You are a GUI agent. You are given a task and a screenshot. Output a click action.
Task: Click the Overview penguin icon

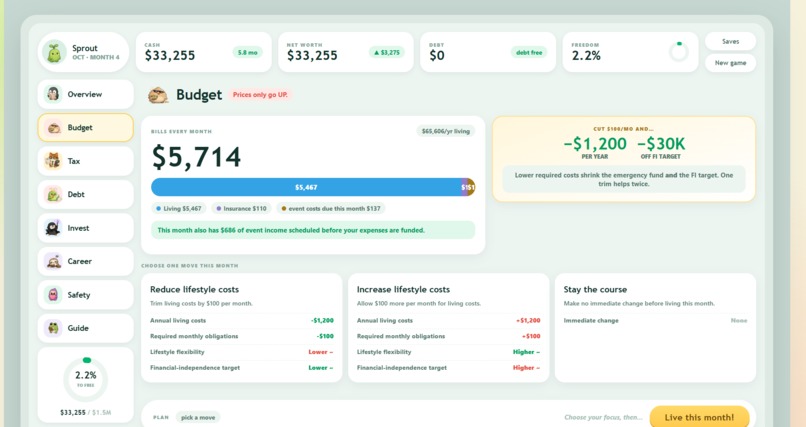tap(52, 94)
